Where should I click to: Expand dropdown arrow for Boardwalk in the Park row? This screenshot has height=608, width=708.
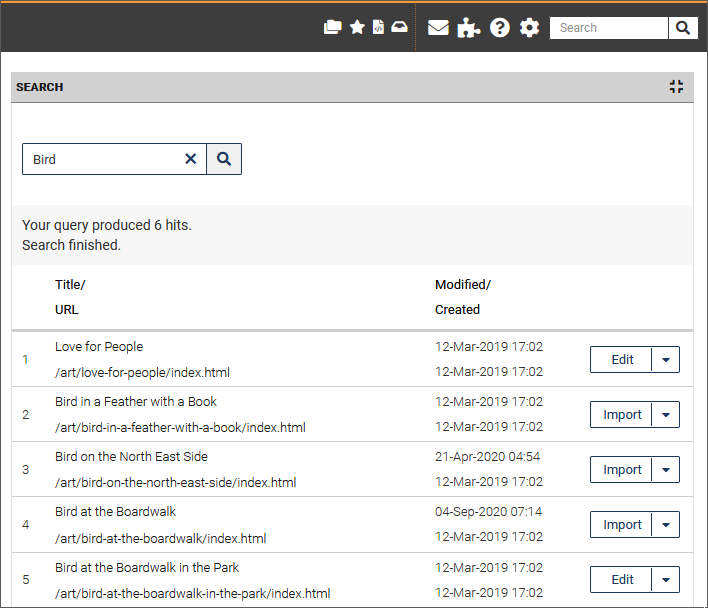coord(666,580)
